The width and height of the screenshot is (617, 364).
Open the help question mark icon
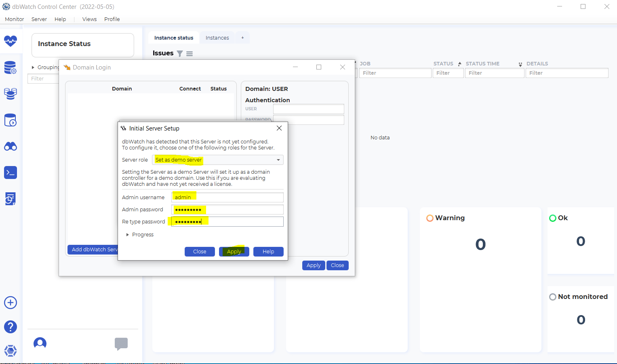(x=11, y=326)
